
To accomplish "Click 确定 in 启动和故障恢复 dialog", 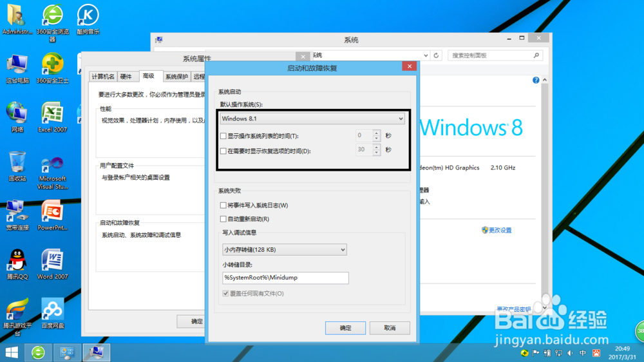I will 345,328.
